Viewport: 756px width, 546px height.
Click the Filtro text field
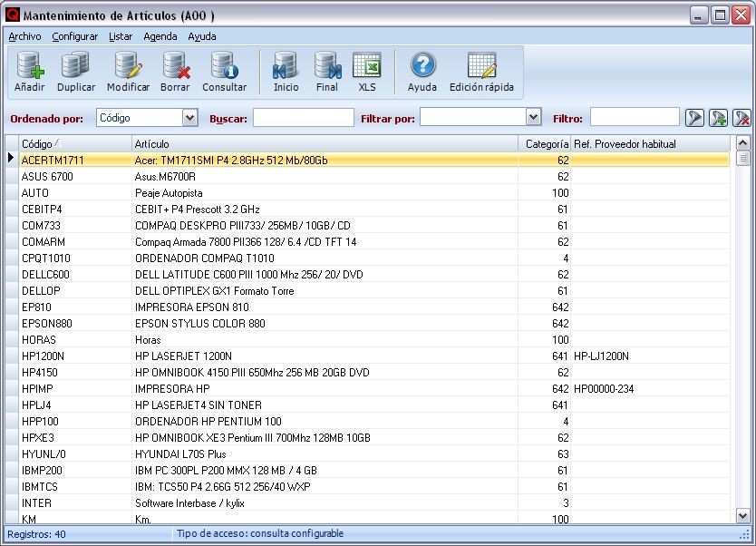click(635, 117)
